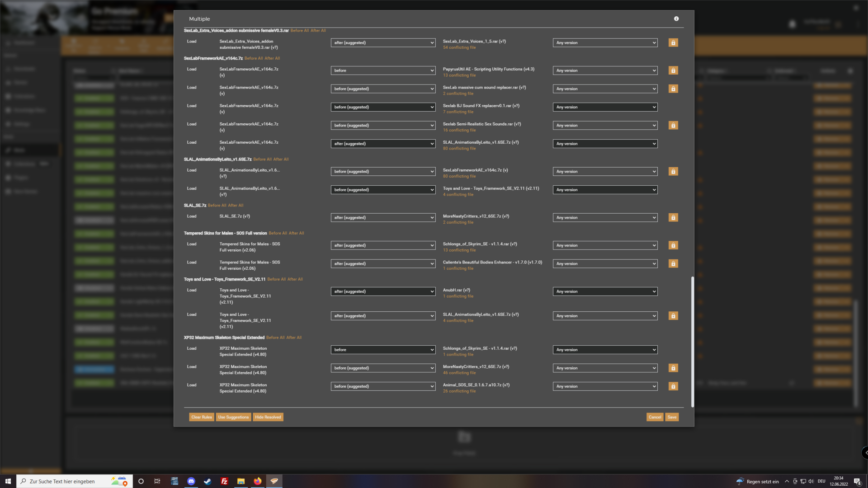Toggle lock for MoreNastyCritters rule under SLAL_SE.7z
868x488 pixels.
(673, 217)
